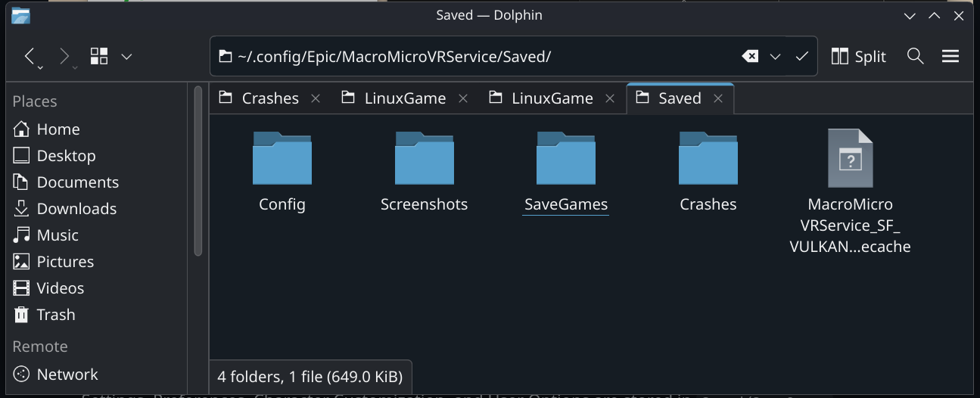Close the first LinuxGame tab
The width and height of the screenshot is (980, 398).
coord(463,98)
